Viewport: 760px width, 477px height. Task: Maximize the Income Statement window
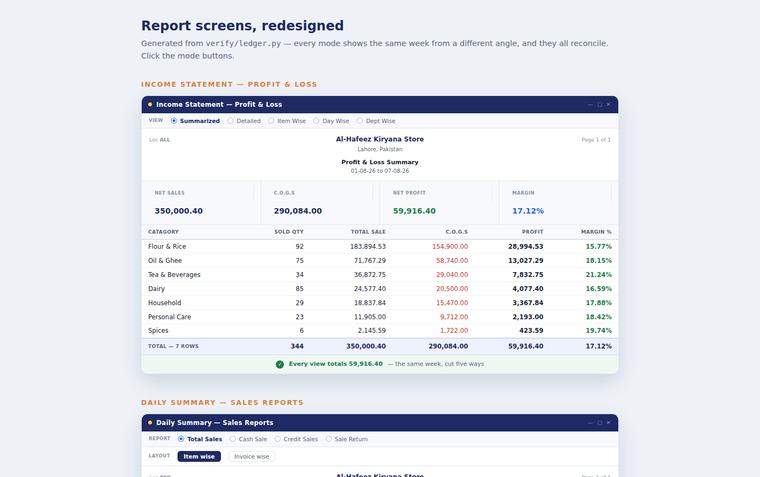(x=600, y=104)
